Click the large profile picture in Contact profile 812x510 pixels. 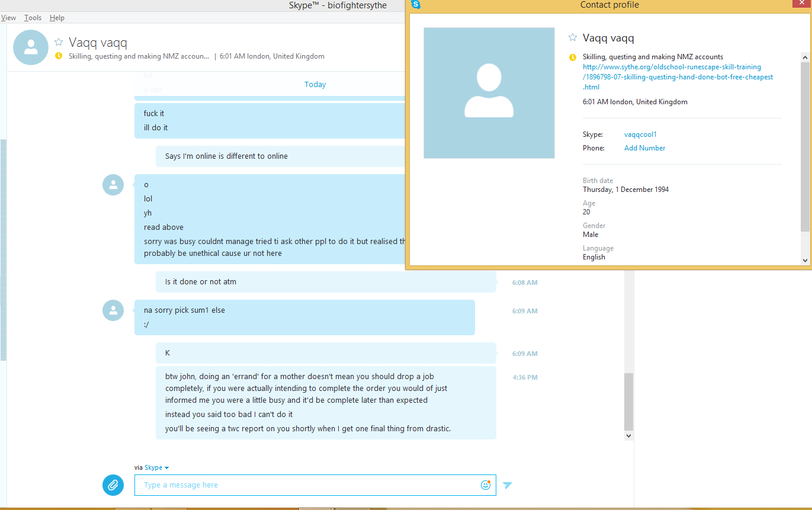489,93
